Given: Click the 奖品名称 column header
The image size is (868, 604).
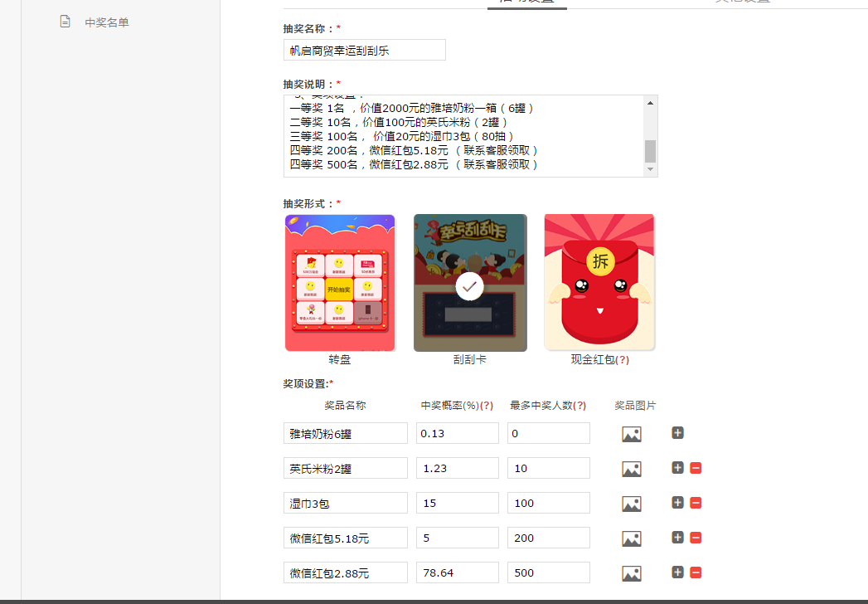Looking at the screenshot, I should pyautogui.click(x=345, y=406).
